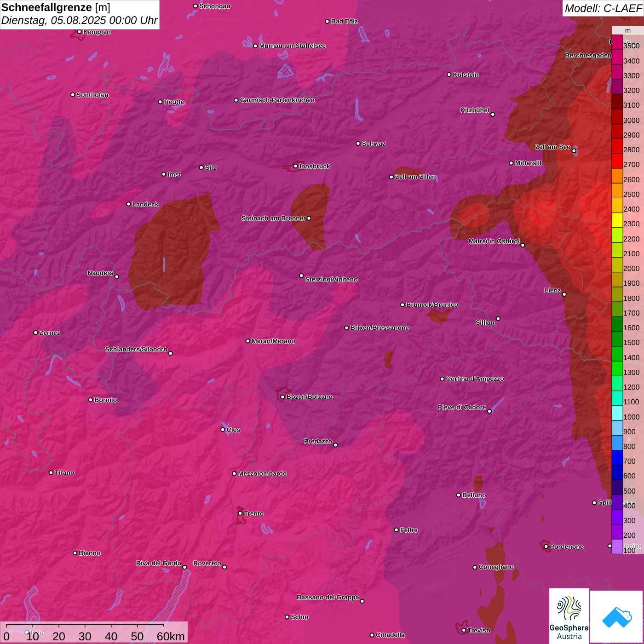This screenshot has width=644, height=644.
Task: Click the Bassano del Grappa label
Action: coord(328,597)
